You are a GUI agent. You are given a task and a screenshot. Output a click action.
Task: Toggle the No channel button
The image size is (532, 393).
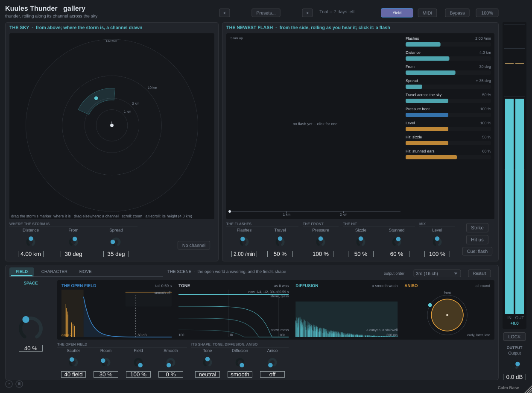(x=194, y=245)
